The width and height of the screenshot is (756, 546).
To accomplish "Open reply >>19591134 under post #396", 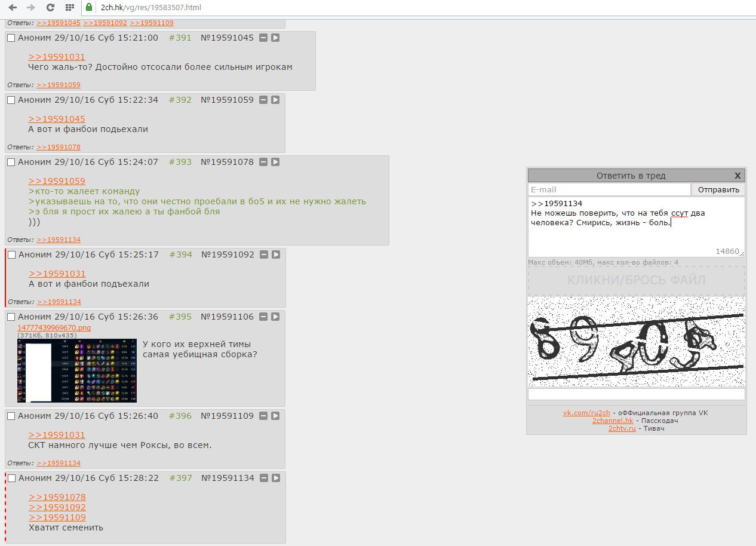I will [x=59, y=463].
